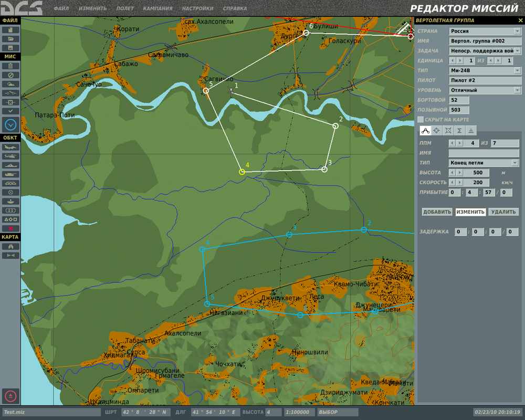This screenshot has height=420, width=525.
Task: Select the ship group placement tool
Action: click(10, 165)
